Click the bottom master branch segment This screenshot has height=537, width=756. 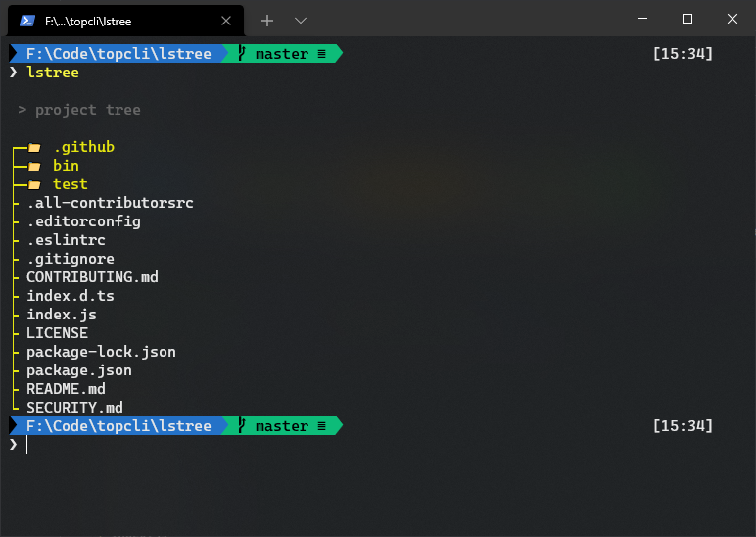click(282, 426)
